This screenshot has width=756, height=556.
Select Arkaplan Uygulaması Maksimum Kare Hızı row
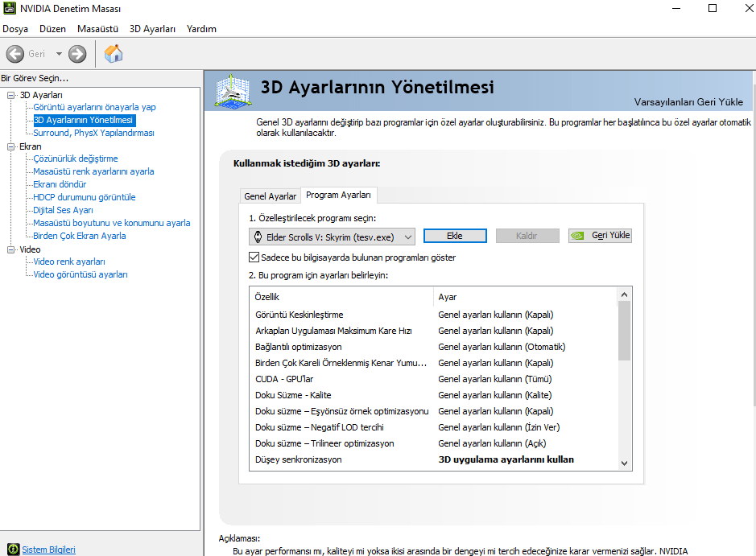pyautogui.click(x=433, y=331)
